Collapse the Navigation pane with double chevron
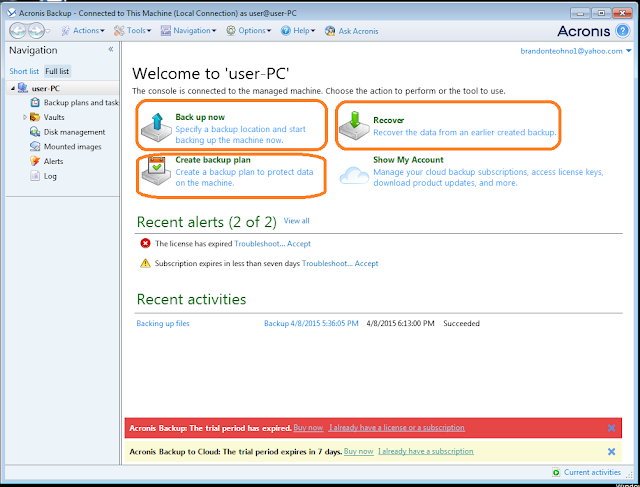This screenshot has height=487, width=640. (x=111, y=49)
